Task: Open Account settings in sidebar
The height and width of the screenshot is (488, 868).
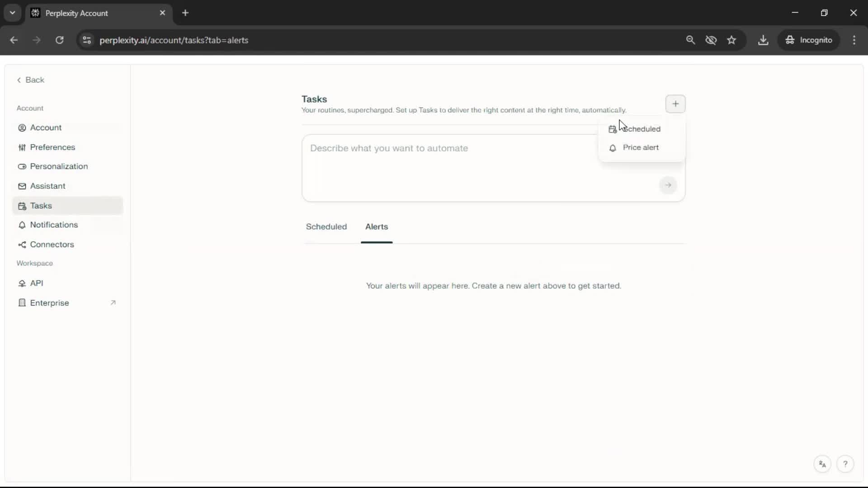Action: (46, 128)
